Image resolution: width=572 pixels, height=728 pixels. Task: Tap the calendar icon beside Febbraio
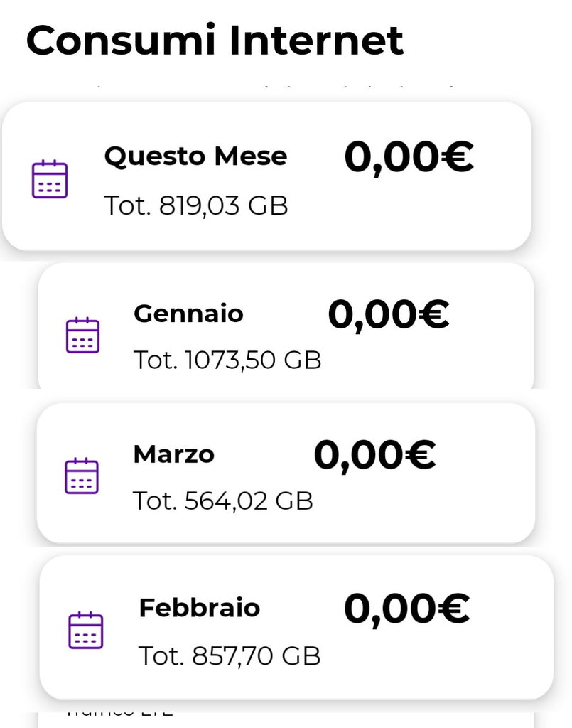click(86, 629)
